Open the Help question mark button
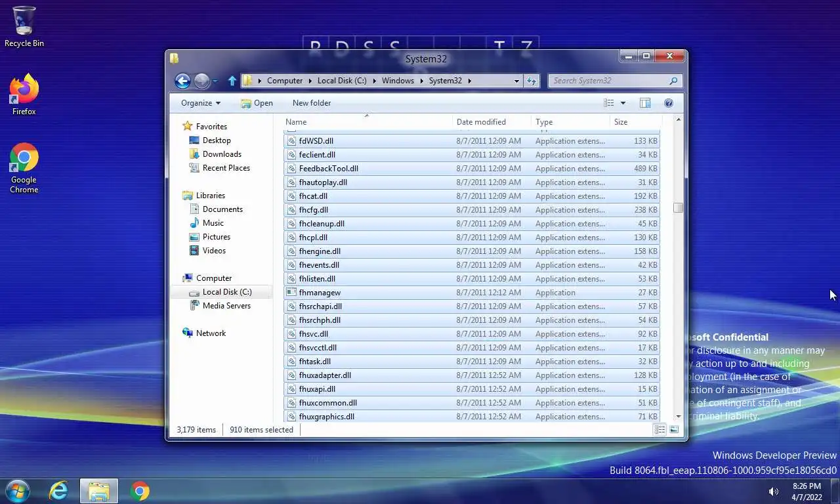840x504 pixels. pos(669,103)
